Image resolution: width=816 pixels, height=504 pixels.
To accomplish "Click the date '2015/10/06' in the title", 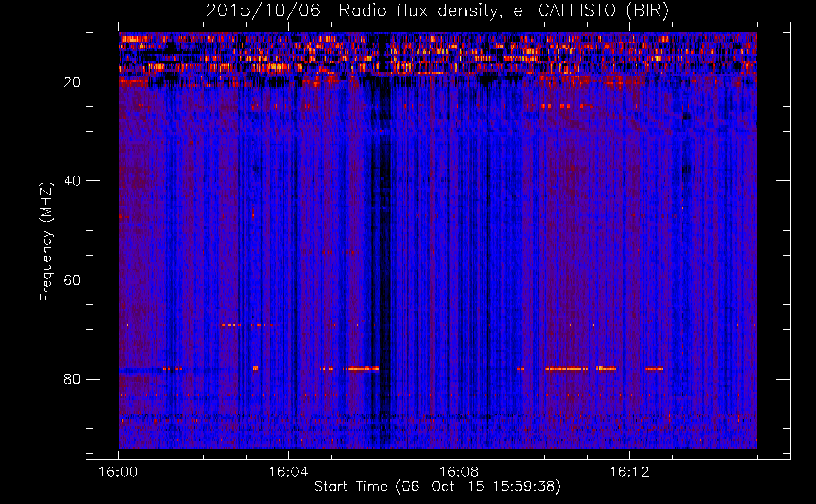I will point(263,10).
